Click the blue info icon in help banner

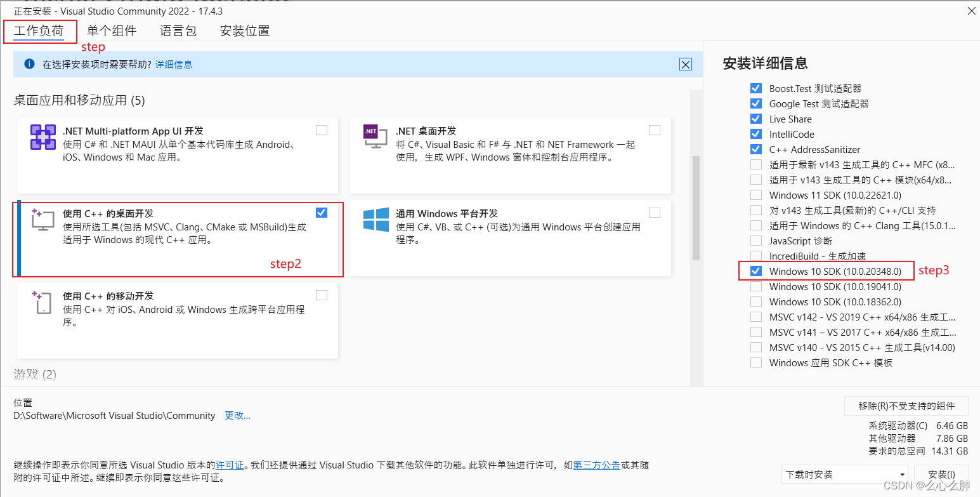[x=29, y=64]
